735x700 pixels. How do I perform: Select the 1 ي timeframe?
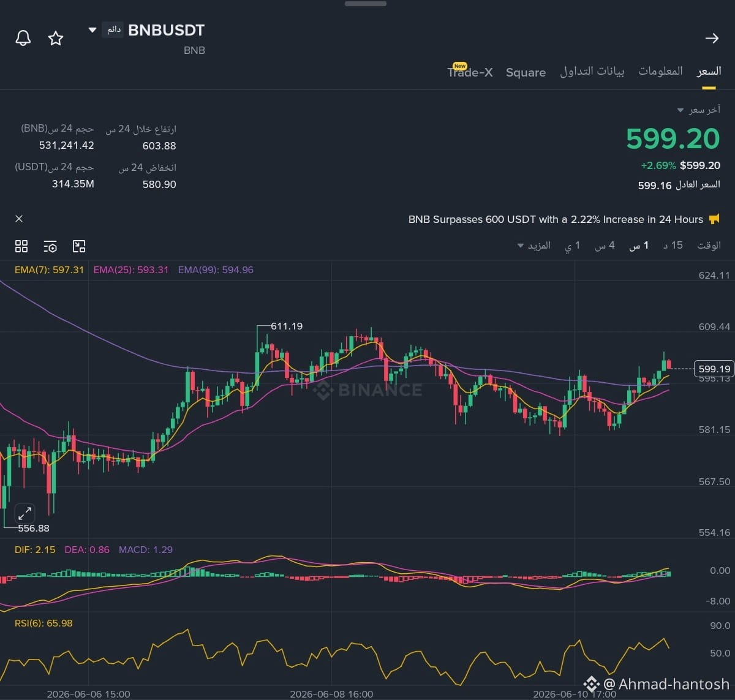pos(573,246)
